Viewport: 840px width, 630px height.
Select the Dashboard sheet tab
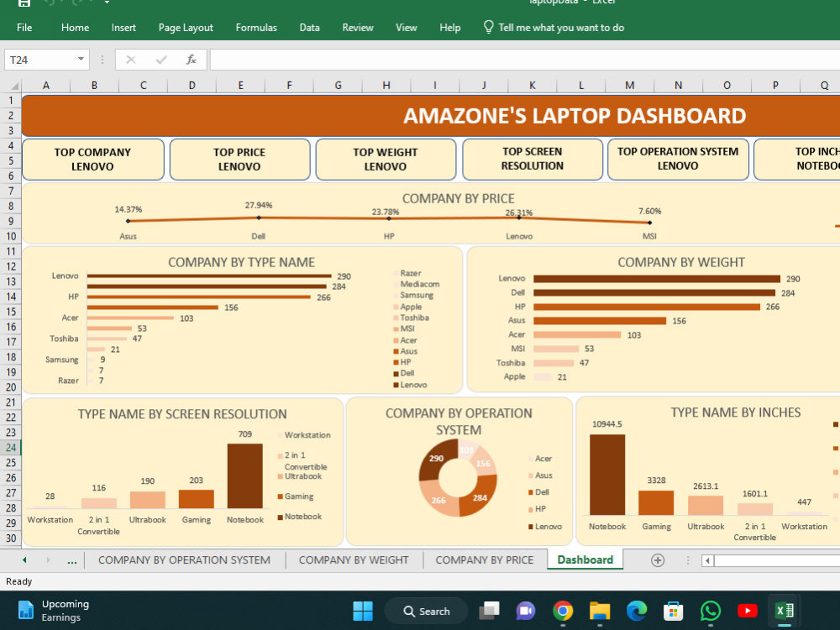(585, 559)
